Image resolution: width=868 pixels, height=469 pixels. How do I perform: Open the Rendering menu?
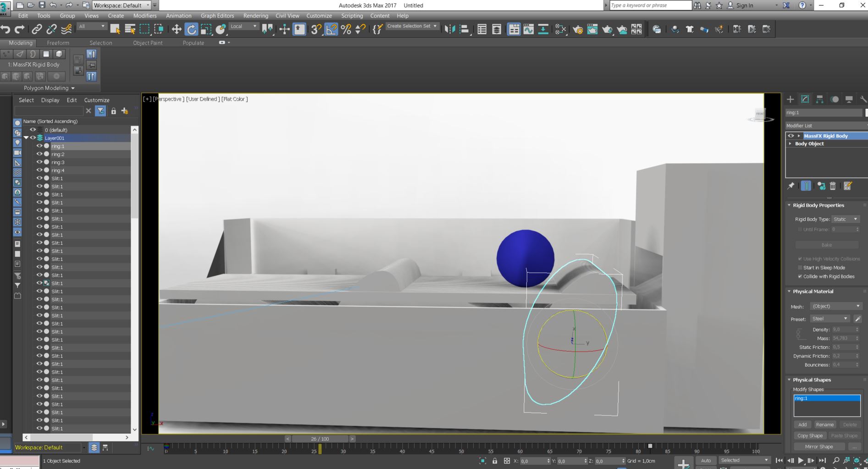(x=255, y=15)
